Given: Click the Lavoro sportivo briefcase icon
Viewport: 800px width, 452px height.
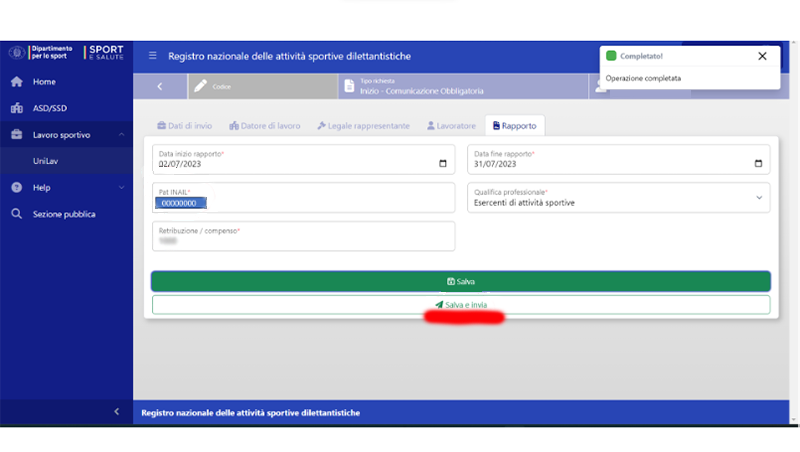Looking at the screenshot, I should 16,134.
